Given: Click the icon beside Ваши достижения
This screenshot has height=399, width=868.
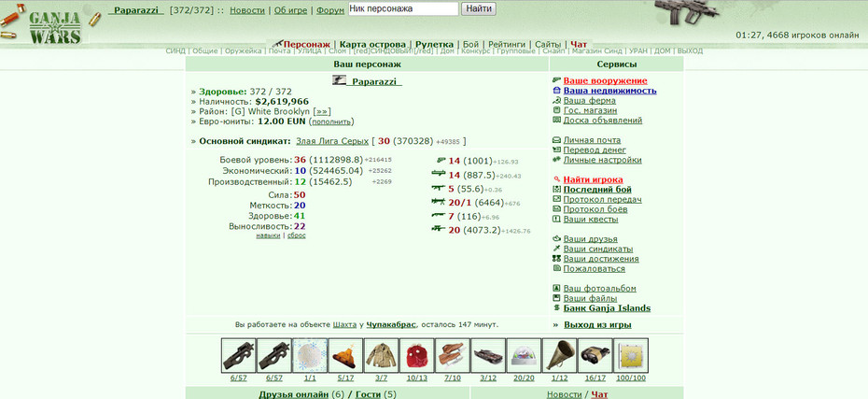Looking at the screenshot, I should click(557, 259).
